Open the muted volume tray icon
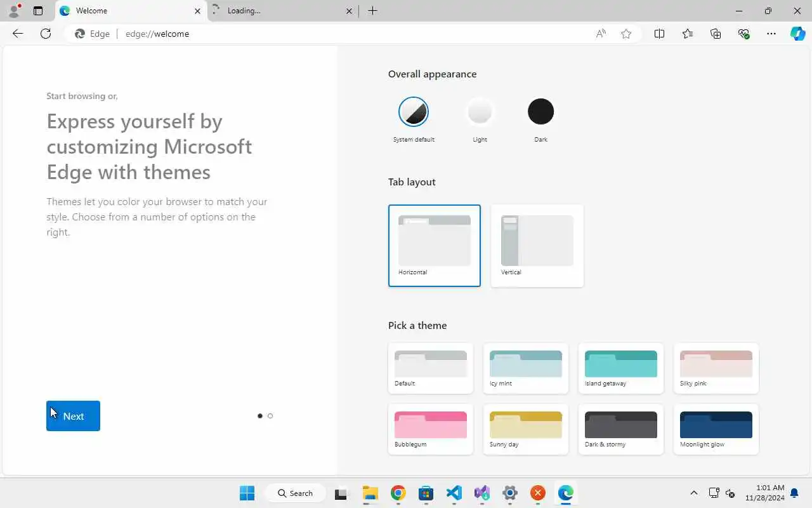Screen dimensions: 812x508 tap(730, 493)
